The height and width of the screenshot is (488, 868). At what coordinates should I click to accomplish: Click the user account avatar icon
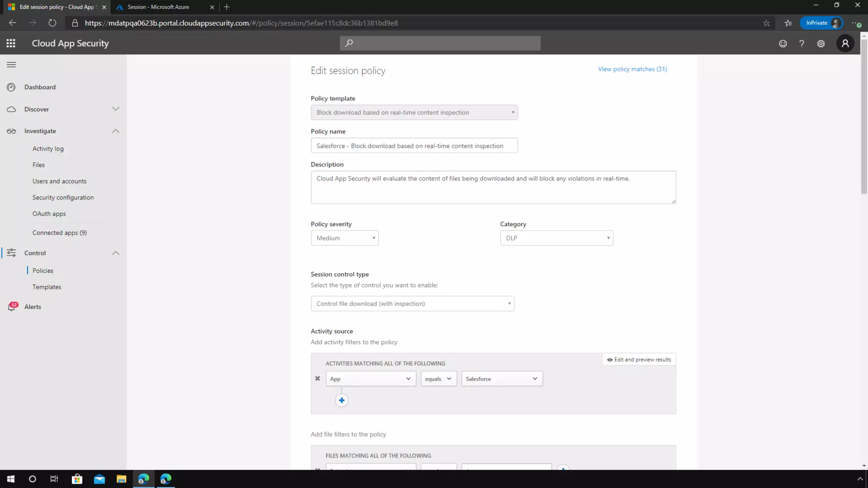(x=845, y=43)
